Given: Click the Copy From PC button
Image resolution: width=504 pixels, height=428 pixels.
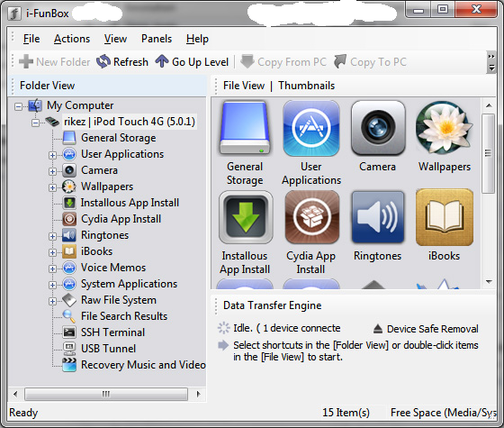Looking at the screenshot, I should click(283, 62).
